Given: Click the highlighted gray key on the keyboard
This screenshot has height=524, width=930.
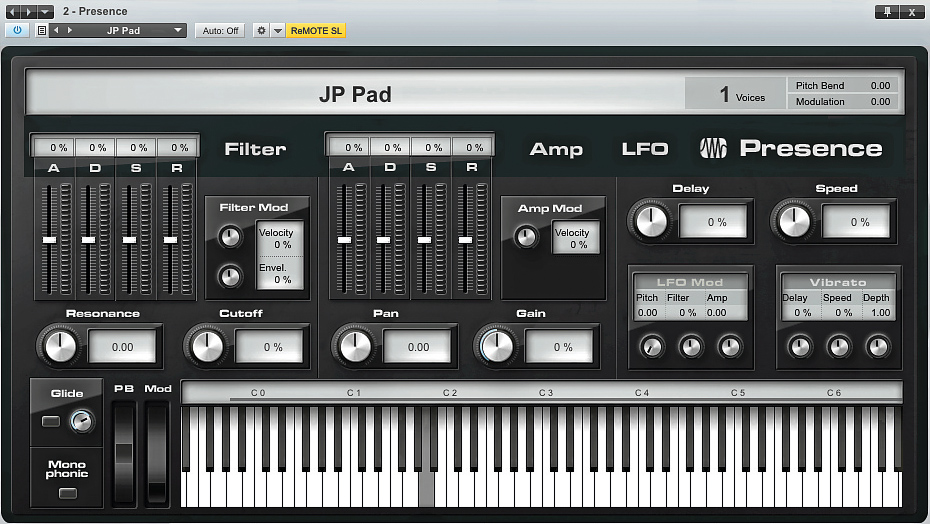Looking at the screenshot, I should [x=426, y=488].
